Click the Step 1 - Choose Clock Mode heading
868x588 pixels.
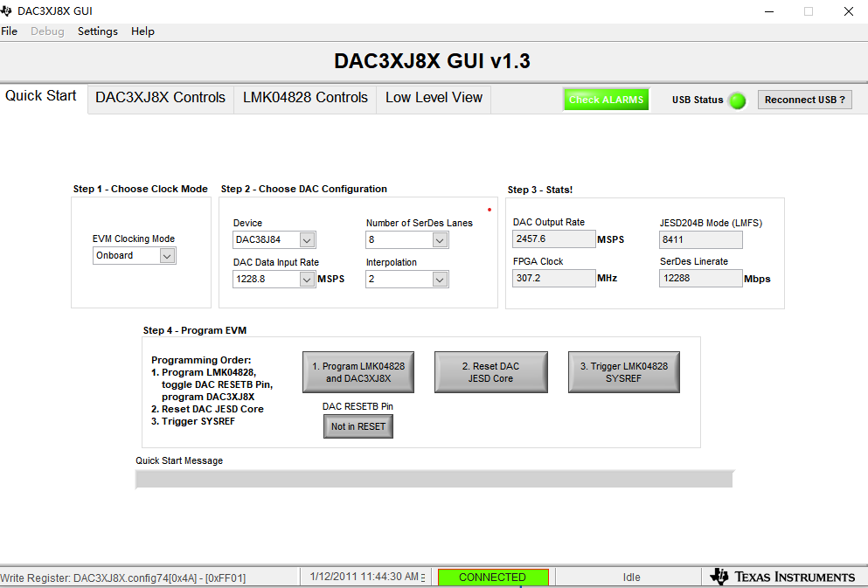(x=141, y=190)
